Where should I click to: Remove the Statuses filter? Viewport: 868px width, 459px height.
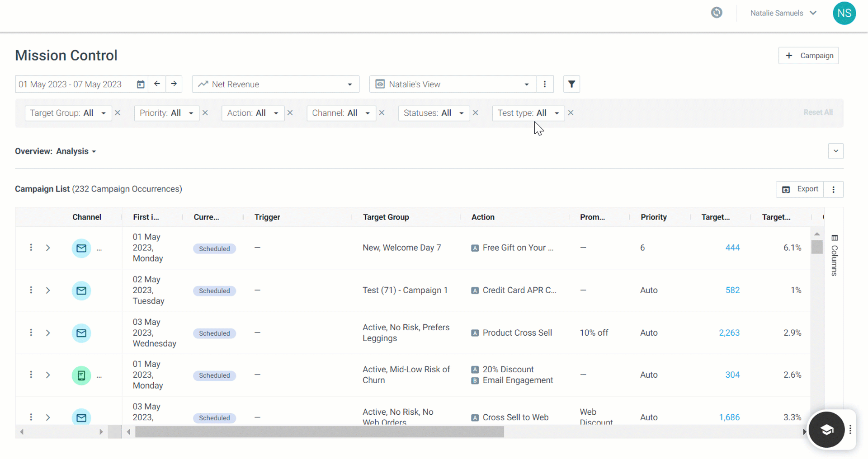(476, 113)
